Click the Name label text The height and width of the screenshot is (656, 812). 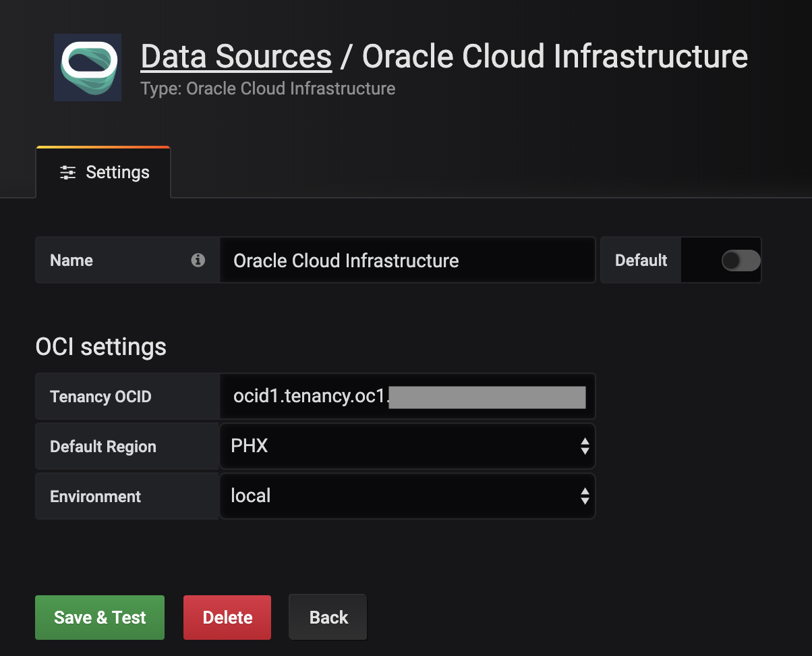[x=71, y=260]
